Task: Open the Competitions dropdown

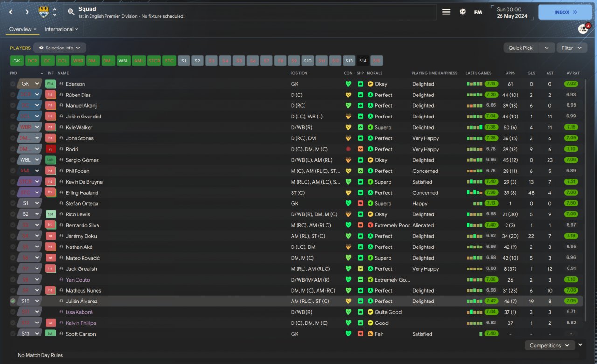Action: tap(549, 345)
